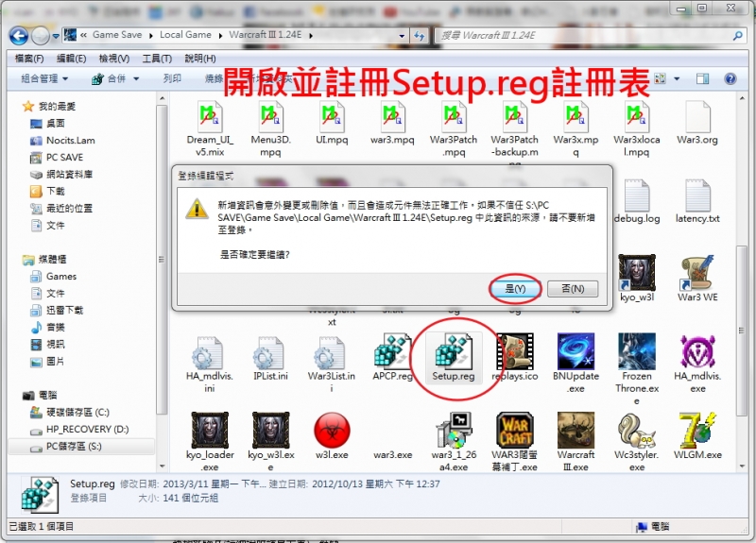Screen dimensions: 756x543
Task: Select the APCP.reg registry file
Action: pyautogui.click(x=392, y=358)
